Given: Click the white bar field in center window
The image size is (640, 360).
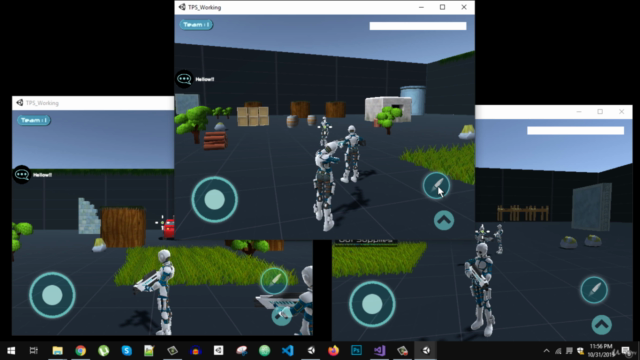Looking at the screenshot, I should [418, 26].
